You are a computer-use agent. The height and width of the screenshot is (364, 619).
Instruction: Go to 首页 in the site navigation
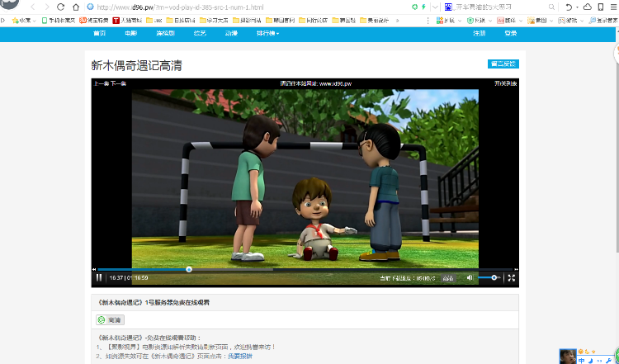[100, 34]
